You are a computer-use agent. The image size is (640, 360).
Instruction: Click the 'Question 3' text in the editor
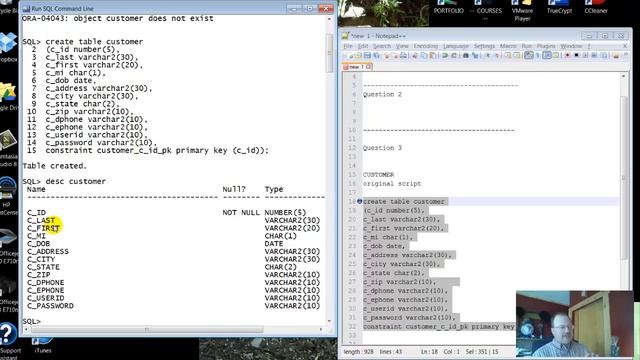(x=382, y=148)
